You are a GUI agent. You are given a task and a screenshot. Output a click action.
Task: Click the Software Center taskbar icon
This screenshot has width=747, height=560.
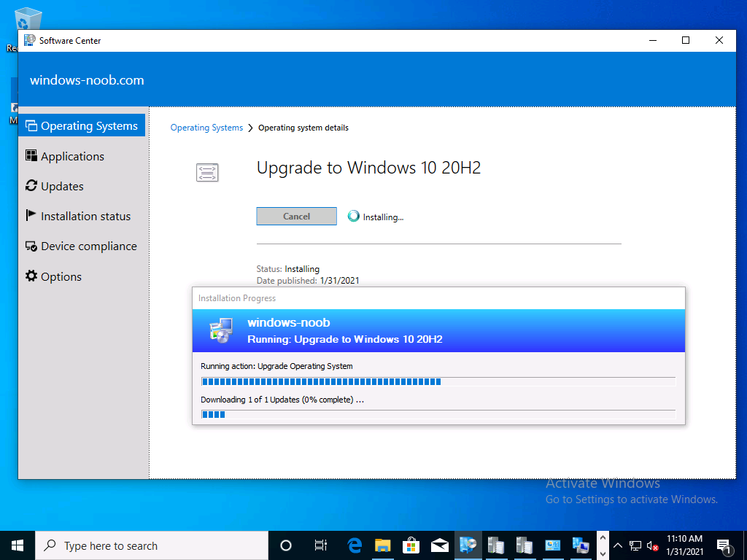pos(468,545)
